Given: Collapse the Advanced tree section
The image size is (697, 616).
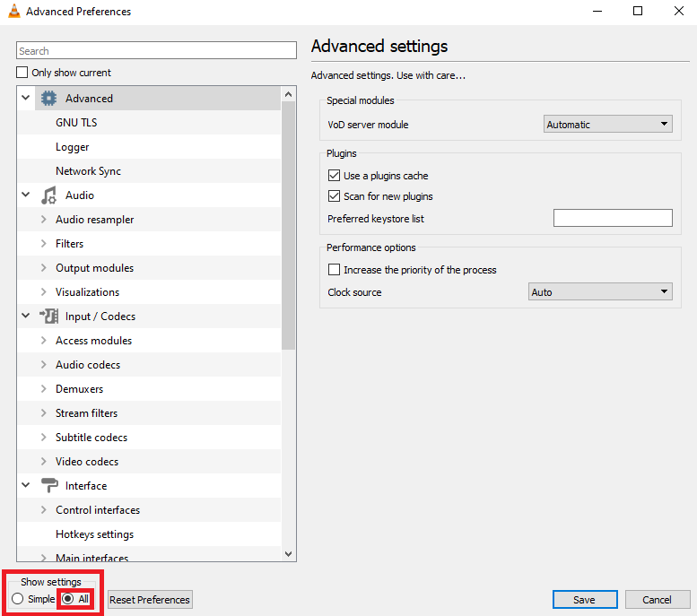Looking at the screenshot, I should coord(26,98).
